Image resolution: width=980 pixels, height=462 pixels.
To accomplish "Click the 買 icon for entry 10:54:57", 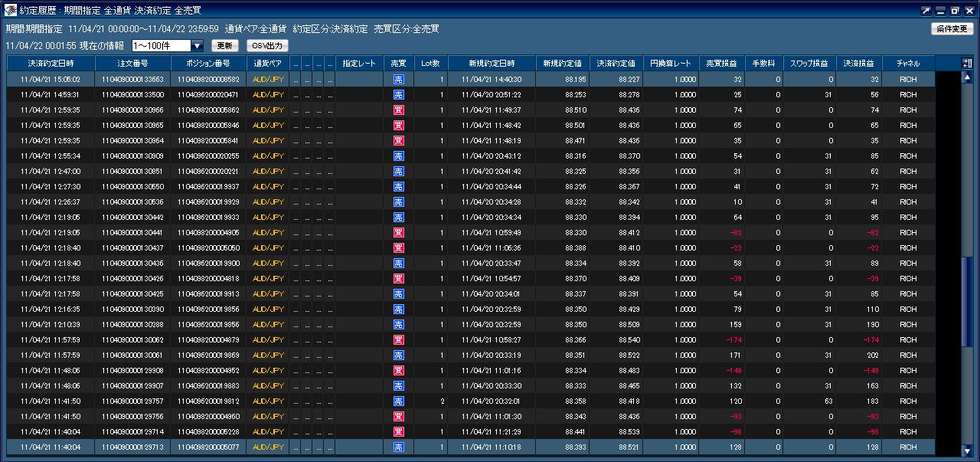I will click(x=398, y=278).
